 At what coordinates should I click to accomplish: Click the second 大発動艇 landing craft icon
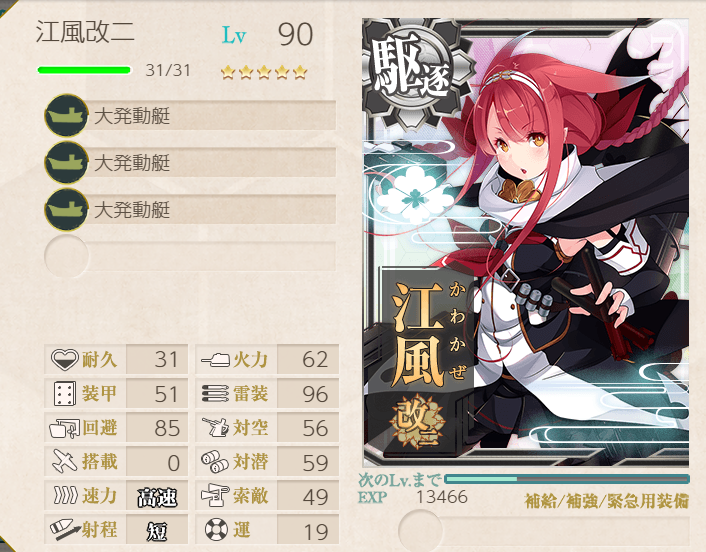click(x=66, y=163)
